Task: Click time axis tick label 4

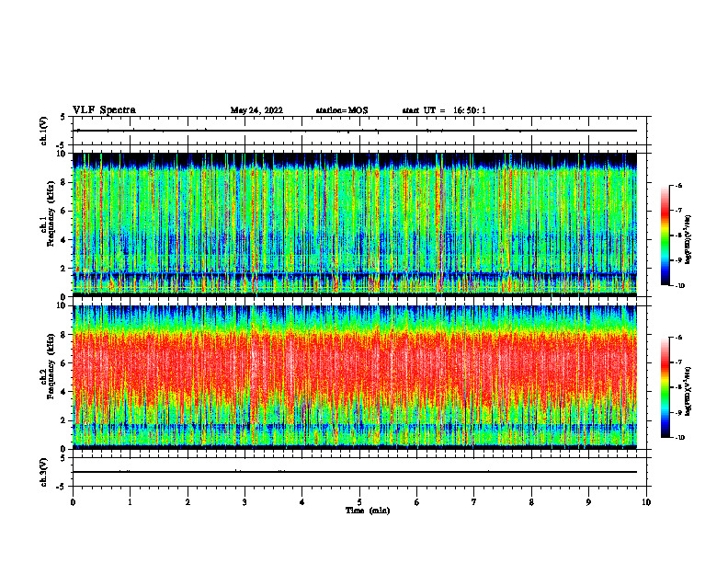Action: click(302, 502)
